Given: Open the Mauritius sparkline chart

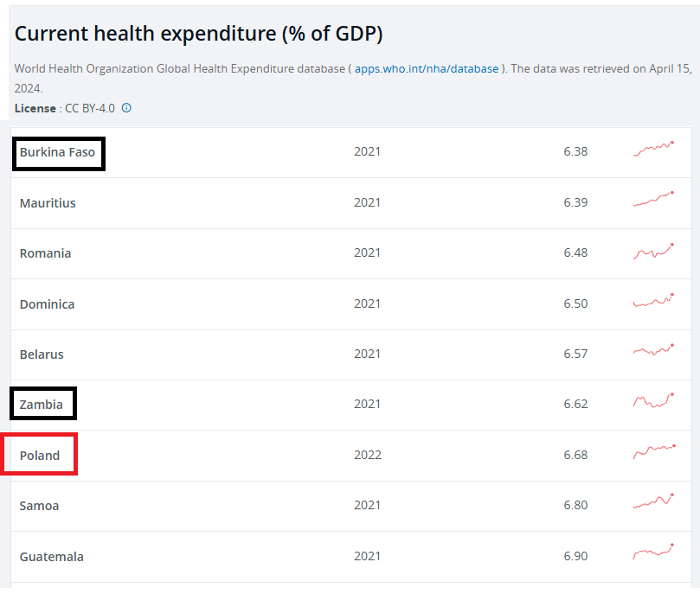Looking at the screenshot, I should (x=653, y=199).
